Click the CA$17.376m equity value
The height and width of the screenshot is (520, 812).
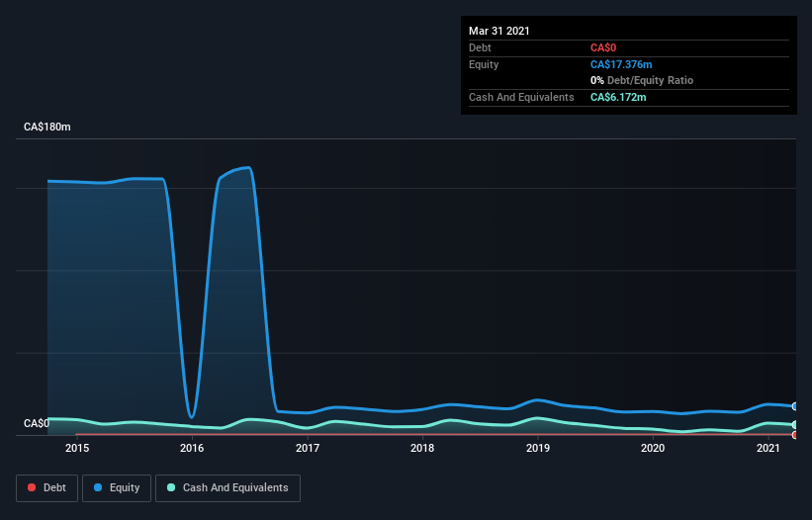click(x=621, y=64)
